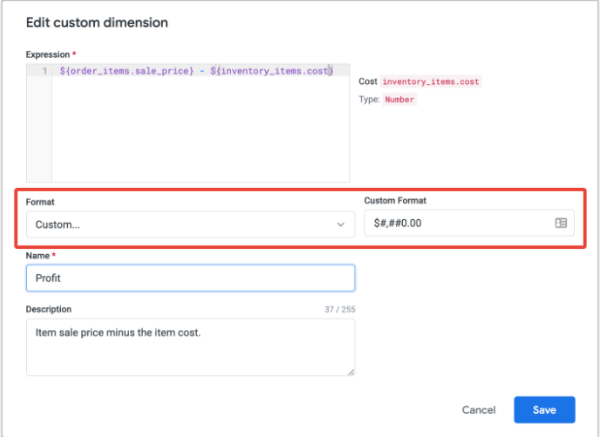The width and height of the screenshot is (600, 437).
Task: Focus the Name field containing Profit
Action: (x=190, y=278)
